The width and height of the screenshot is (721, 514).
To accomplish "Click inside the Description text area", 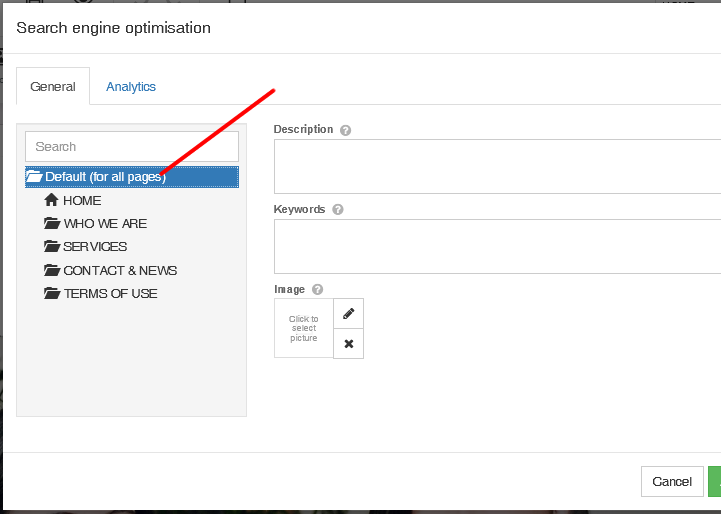I will point(498,166).
